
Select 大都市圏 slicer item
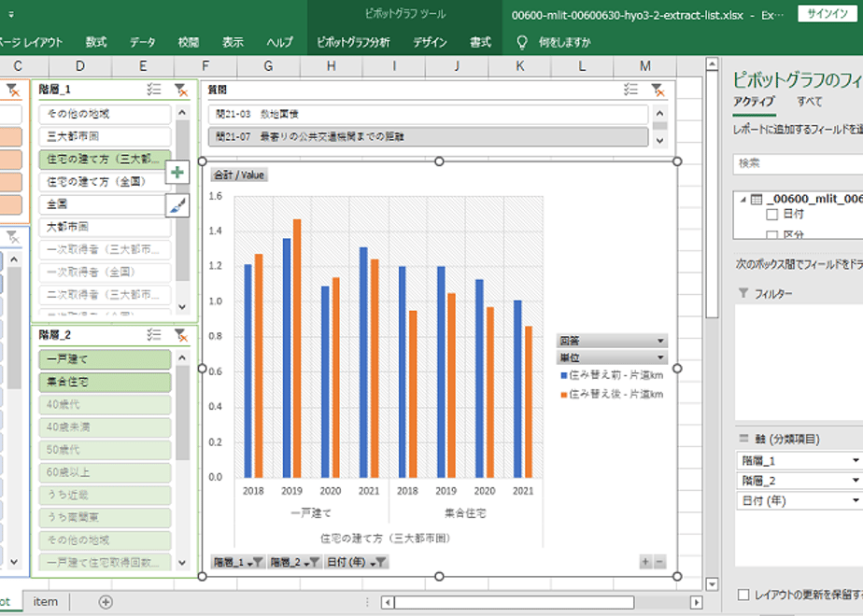tap(105, 227)
